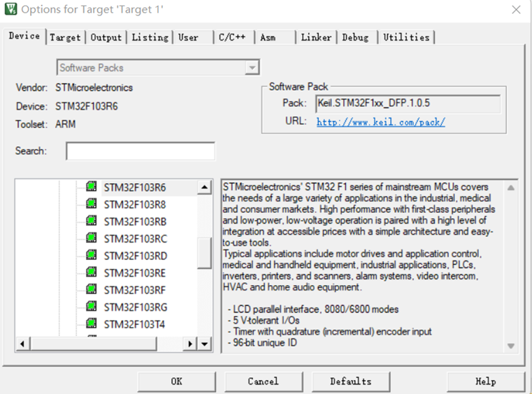The image size is (532, 394).
Task: Pick the STM32F103RE device entry
Action: click(x=135, y=273)
